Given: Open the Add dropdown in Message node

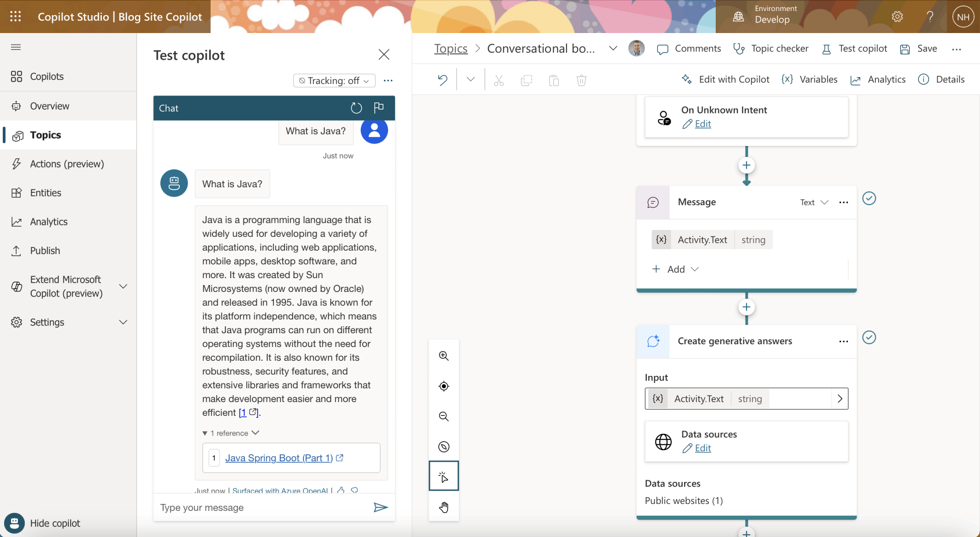Looking at the screenshot, I should point(676,269).
